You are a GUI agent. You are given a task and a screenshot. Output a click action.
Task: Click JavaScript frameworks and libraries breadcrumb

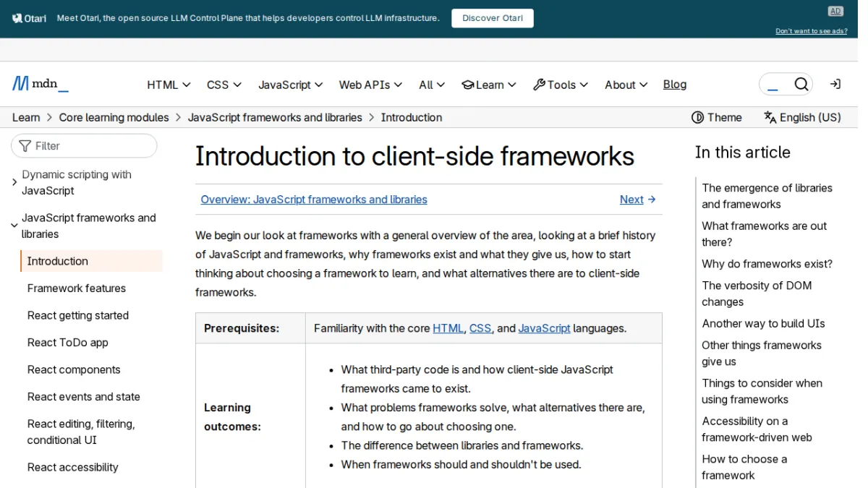275,117
